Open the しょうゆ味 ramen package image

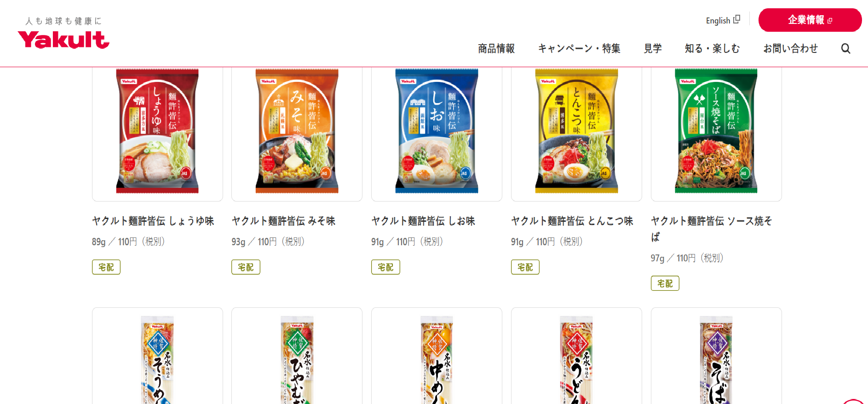157,131
